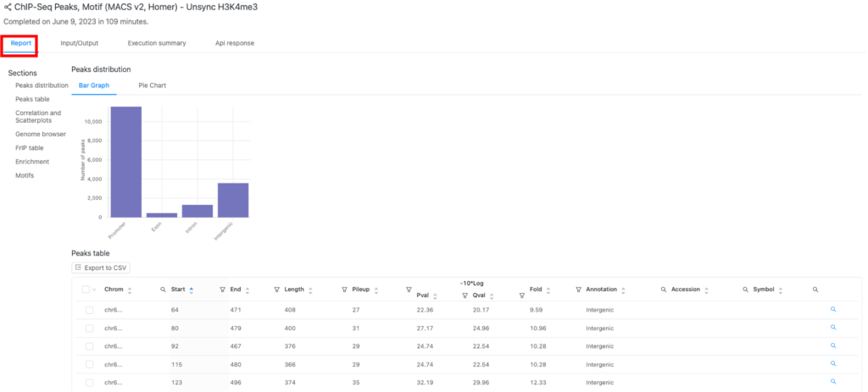Click the magnifier icon in the Start 115 row

click(x=833, y=364)
